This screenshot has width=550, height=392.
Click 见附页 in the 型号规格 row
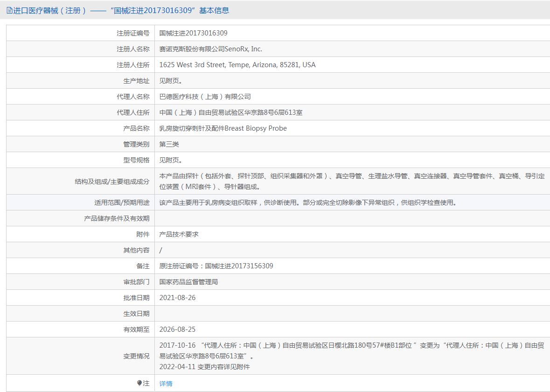pos(170,161)
